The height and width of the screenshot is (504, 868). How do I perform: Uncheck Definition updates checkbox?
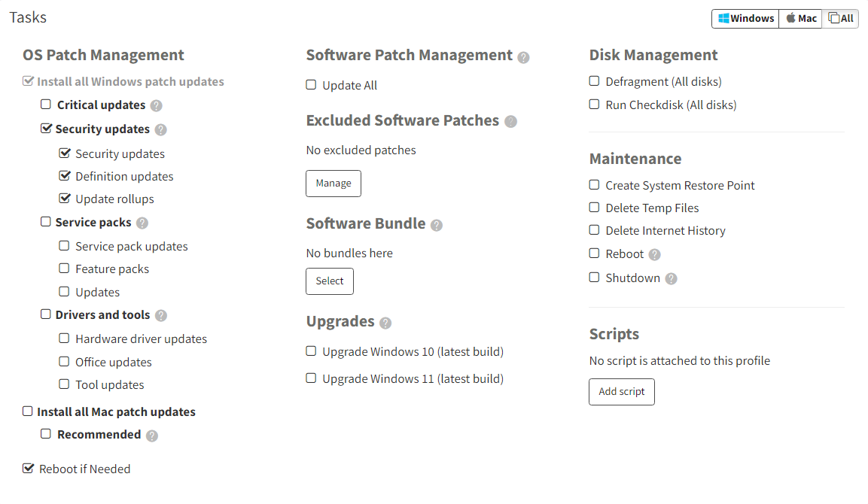pos(65,176)
